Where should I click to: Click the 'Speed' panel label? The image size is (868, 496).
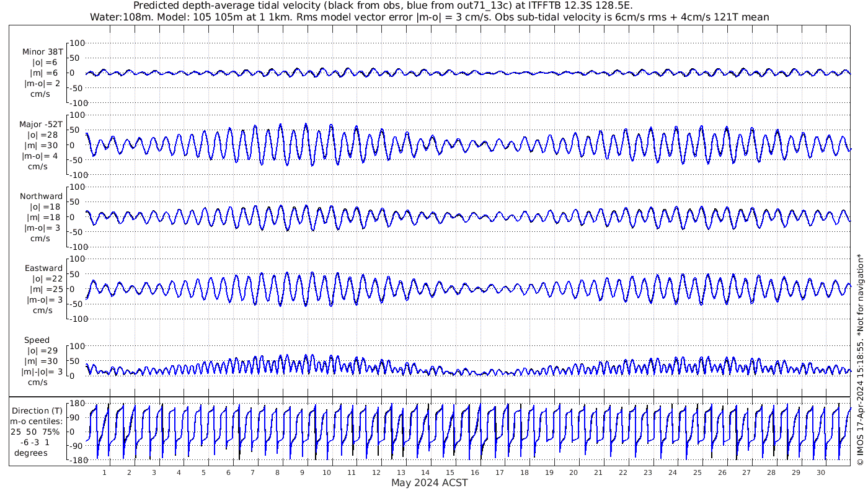tap(37, 340)
